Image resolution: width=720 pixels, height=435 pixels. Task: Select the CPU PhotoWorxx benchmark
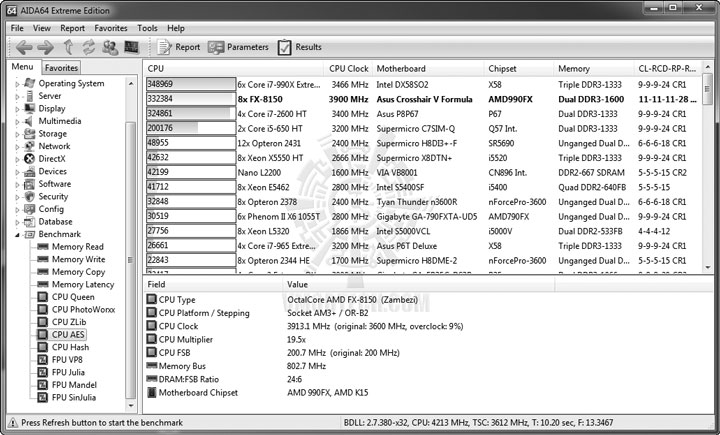pyautogui.click(x=83, y=310)
